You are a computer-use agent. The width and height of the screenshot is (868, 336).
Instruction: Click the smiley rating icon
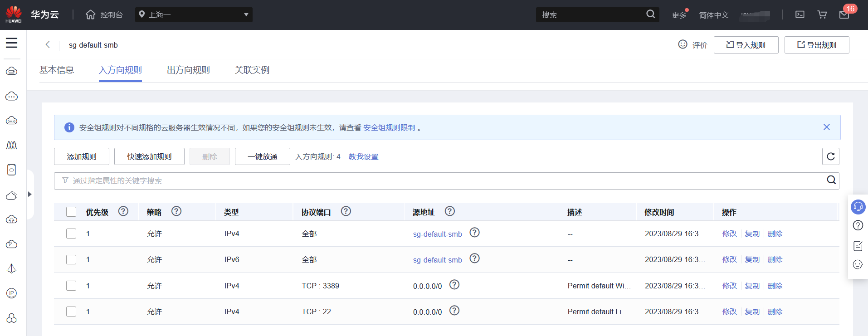click(x=683, y=44)
